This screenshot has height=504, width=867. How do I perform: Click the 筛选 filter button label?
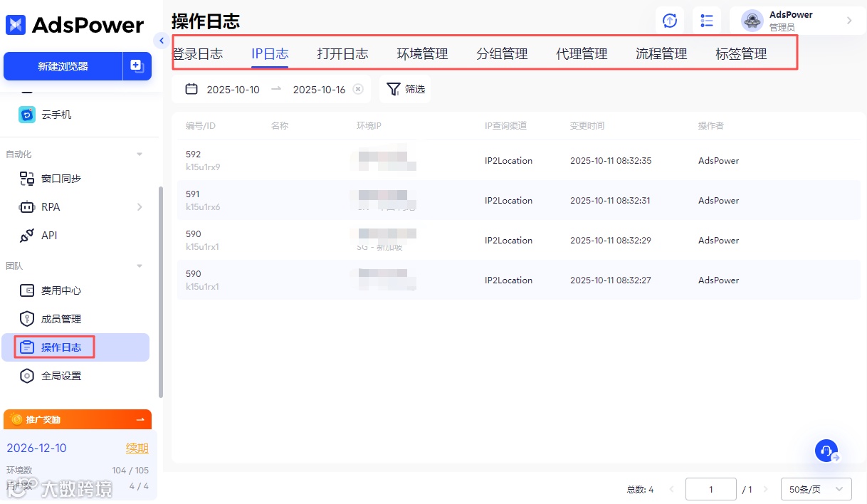point(415,89)
